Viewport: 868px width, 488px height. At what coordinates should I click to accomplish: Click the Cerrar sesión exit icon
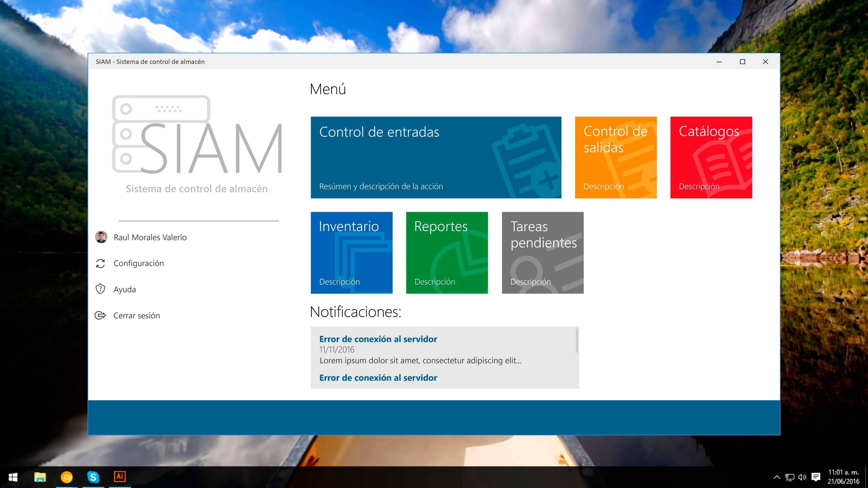(x=100, y=315)
